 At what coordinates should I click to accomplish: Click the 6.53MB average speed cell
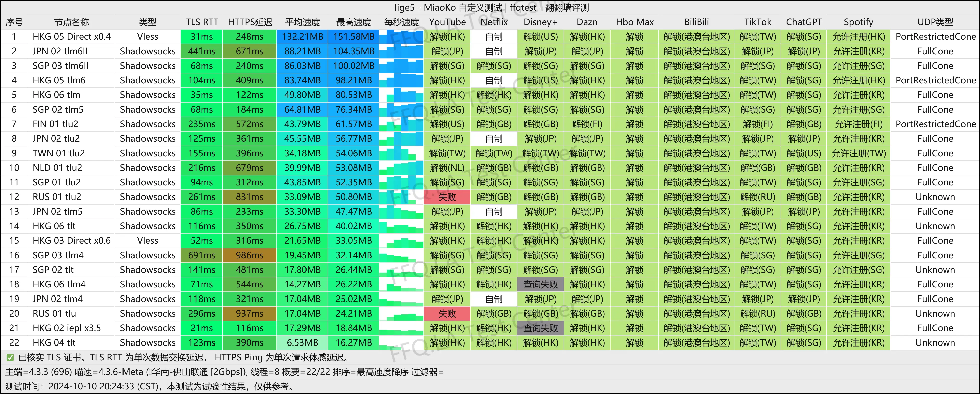(302, 342)
